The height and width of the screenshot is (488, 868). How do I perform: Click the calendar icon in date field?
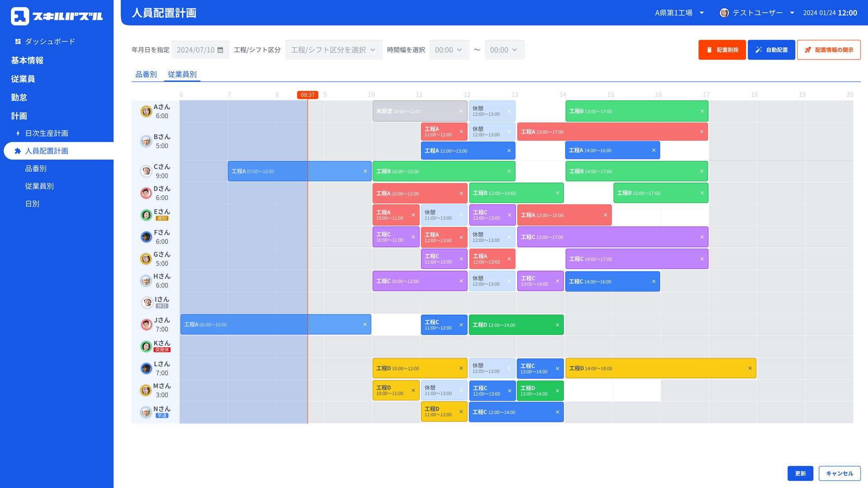click(220, 50)
